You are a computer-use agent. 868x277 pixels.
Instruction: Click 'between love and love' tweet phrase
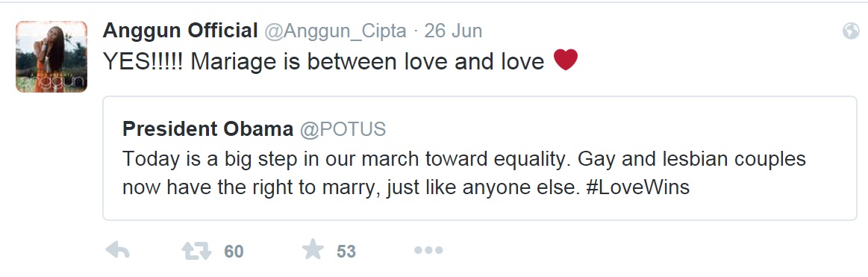click(425, 61)
